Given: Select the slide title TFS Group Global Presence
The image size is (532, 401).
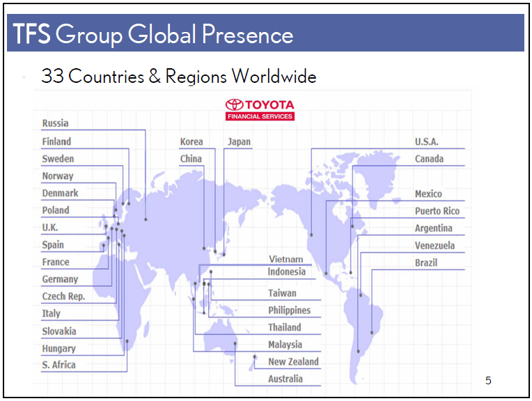Looking at the screenshot, I should click(153, 34).
